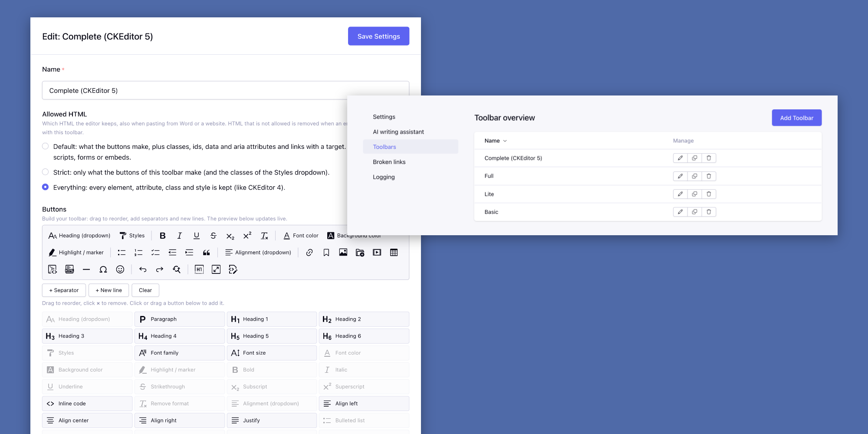Open the Highlight / marker toolbar item
This screenshot has height=434, width=868.
click(x=76, y=253)
